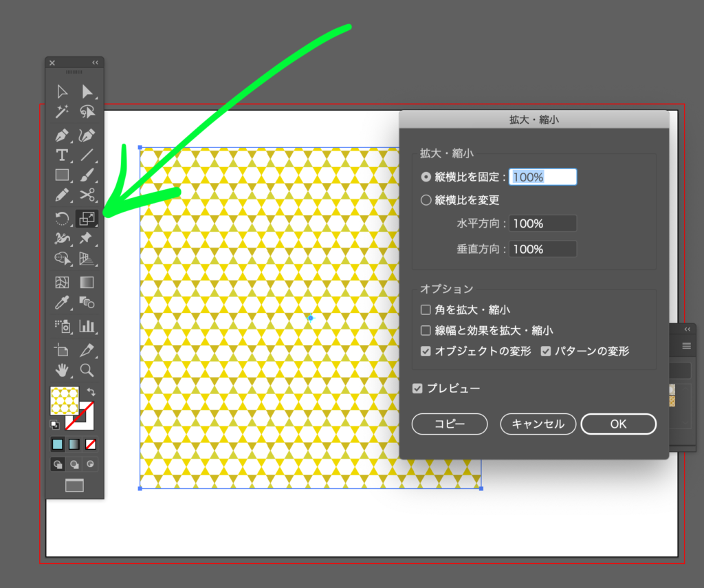This screenshot has height=588, width=704.
Task: Activate the Rotate tool
Action: click(x=62, y=219)
